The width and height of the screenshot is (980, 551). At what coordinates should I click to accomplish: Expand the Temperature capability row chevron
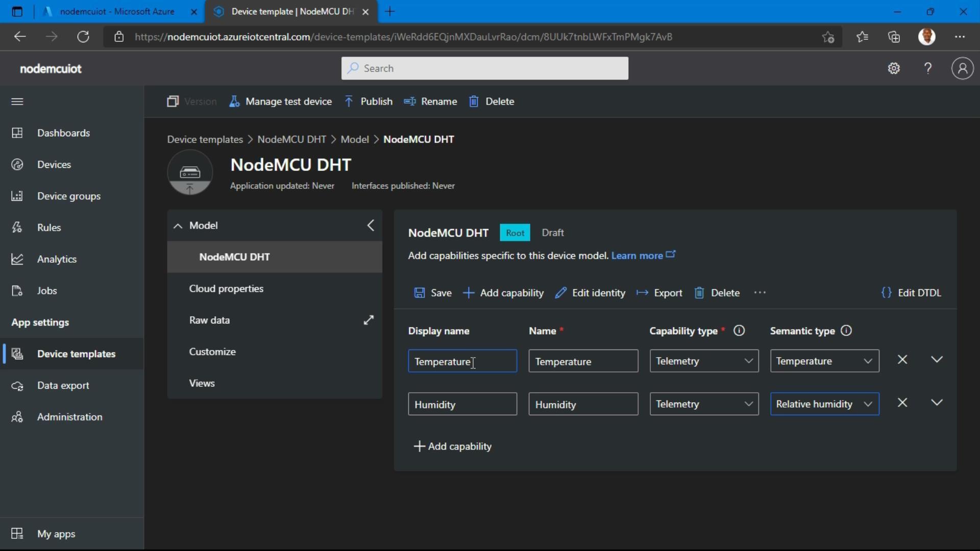pos(937,359)
